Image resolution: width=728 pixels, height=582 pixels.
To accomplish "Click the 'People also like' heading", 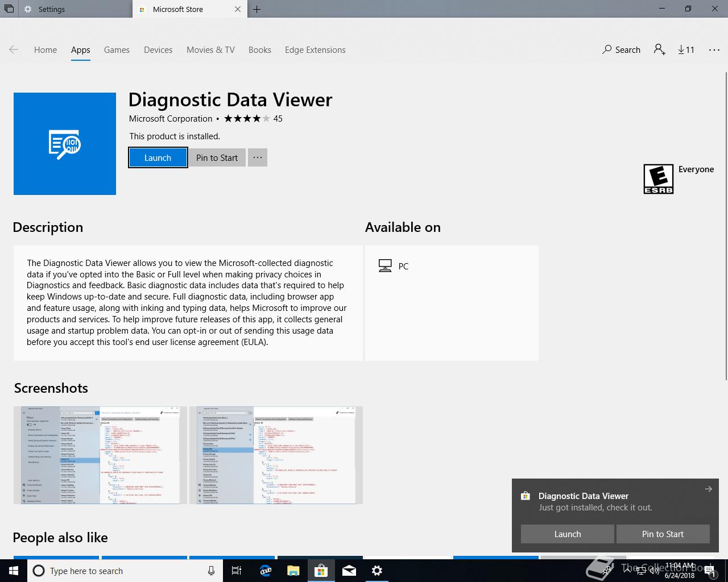I will pos(60,538).
